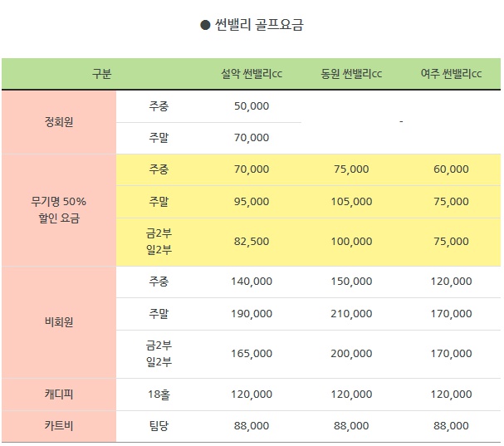
Task: Click the 무기명 50% 할인 요금 label
Action: pyautogui.click(x=59, y=210)
